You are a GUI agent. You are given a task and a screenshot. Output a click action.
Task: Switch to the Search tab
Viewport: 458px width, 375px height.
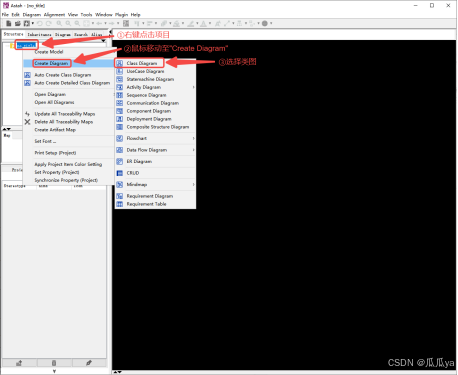[x=81, y=34]
